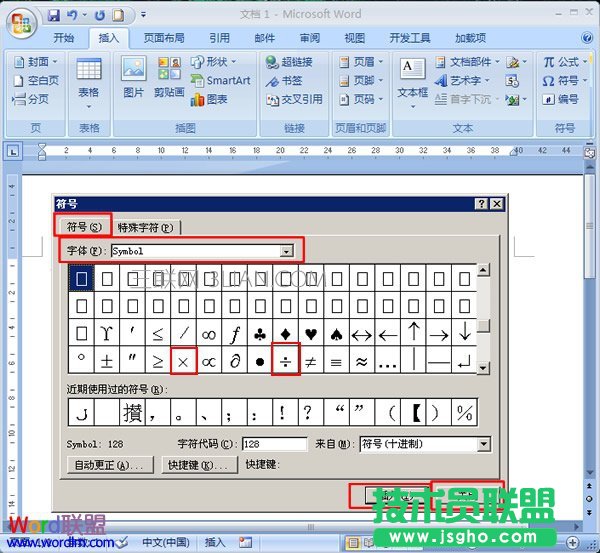
Task: Click symbol dialog help button
Action: [481, 204]
